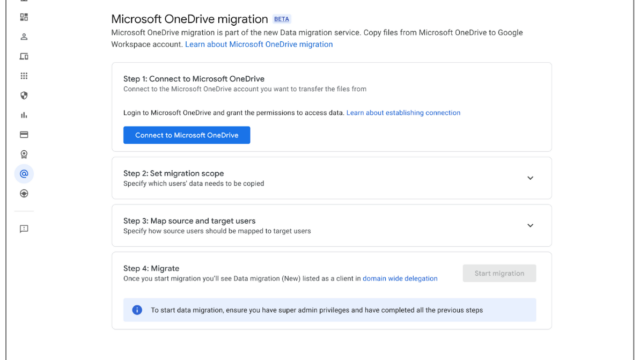The image size is (640, 360).
Task: Click the super admin privileges notice text
Action: (x=317, y=310)
